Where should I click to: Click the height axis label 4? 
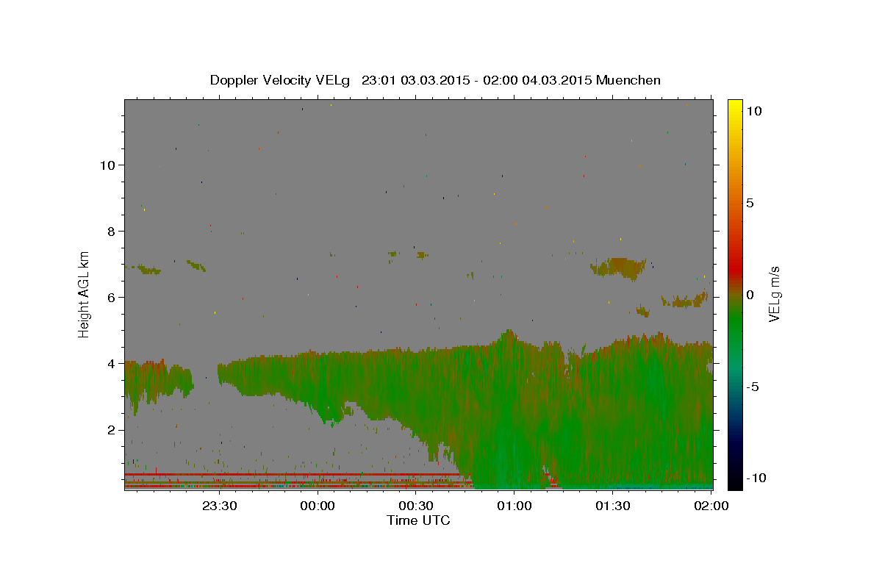pos(112,363)
